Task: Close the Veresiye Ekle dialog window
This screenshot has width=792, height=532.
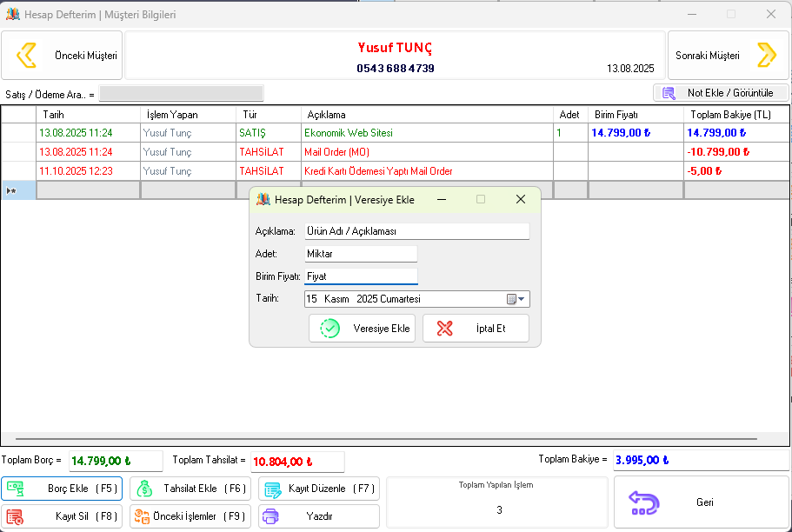Action: point(521,199)
